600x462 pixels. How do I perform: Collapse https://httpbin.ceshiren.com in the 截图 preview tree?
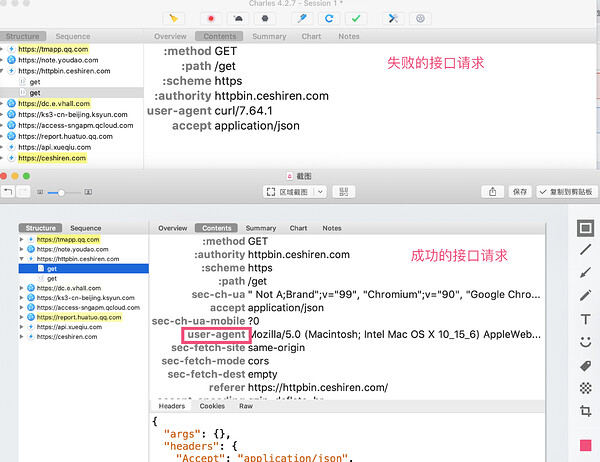click(x=21, y=259)
